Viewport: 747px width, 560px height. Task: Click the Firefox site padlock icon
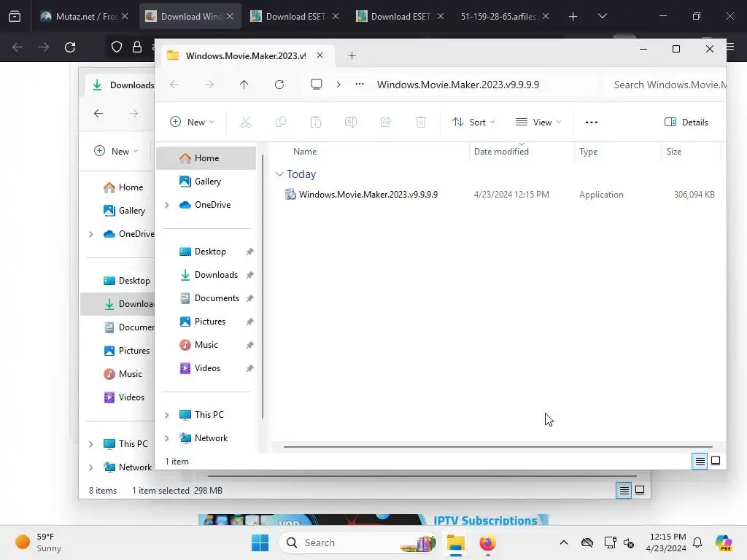137,47
